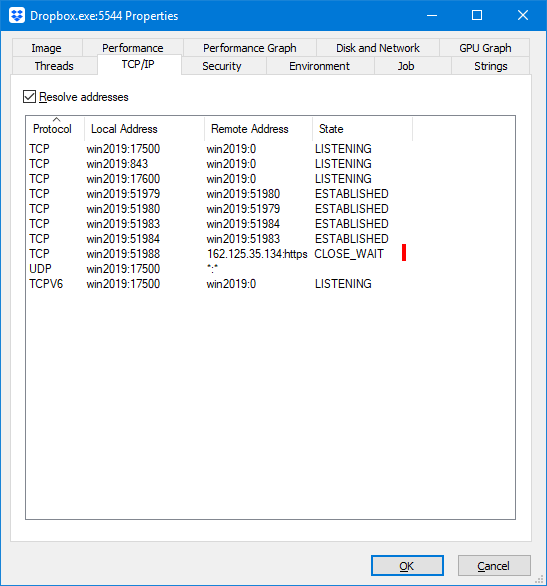Viewport: 547px width, 586px height.
Task: View the Environment tab
Action: click(x=320, y=66)
